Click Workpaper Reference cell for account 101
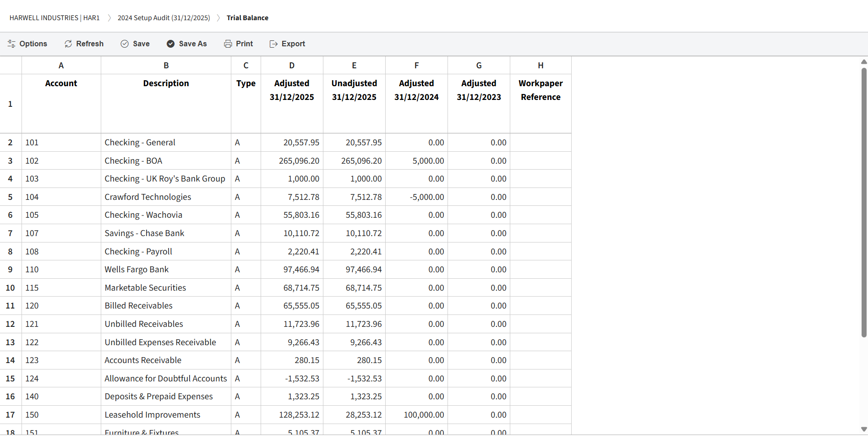 coord(540,143)
